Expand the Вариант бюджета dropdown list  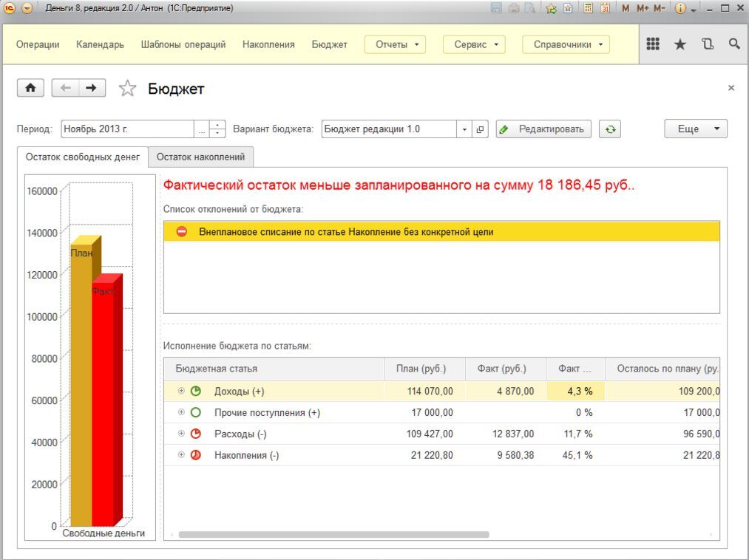[464, 129]
